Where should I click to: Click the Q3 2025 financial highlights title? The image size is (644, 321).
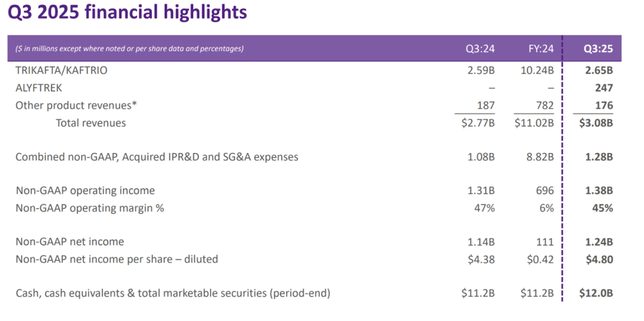click(127, 13)
